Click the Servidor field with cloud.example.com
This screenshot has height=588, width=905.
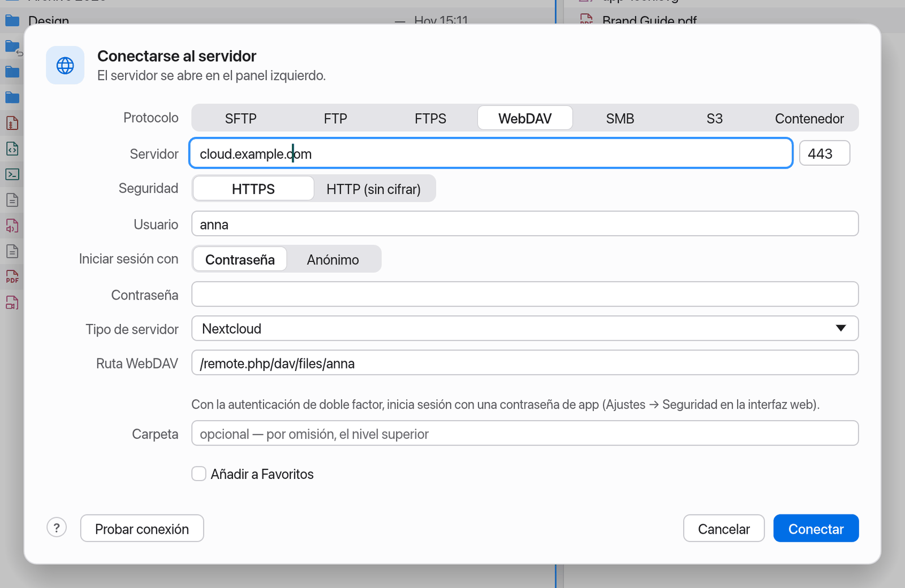(x=491, y=153)
